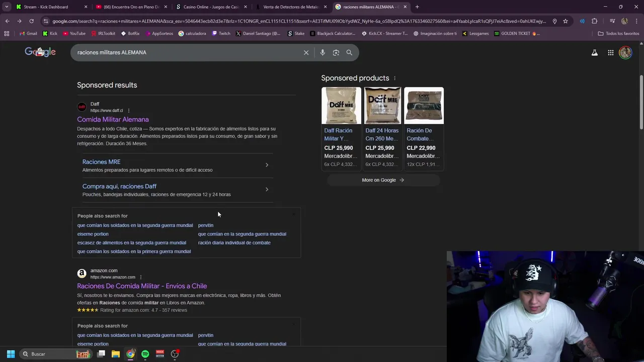Open the tab search dropdown arrow
Screen dimensions: 644x362
(7, 7)
